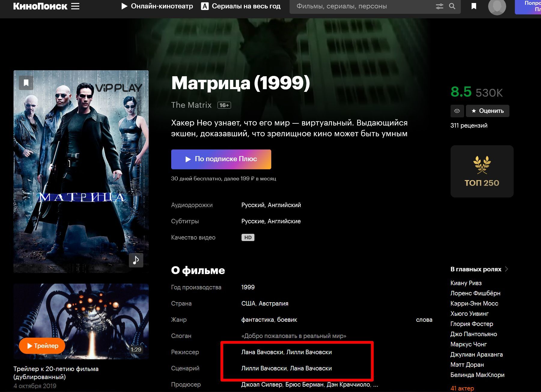The width and height of the screenshot is (541, 392).
Task: Click the «Добро пожаловать в реальный мир» slogan
Action: (x=294, y=336)
